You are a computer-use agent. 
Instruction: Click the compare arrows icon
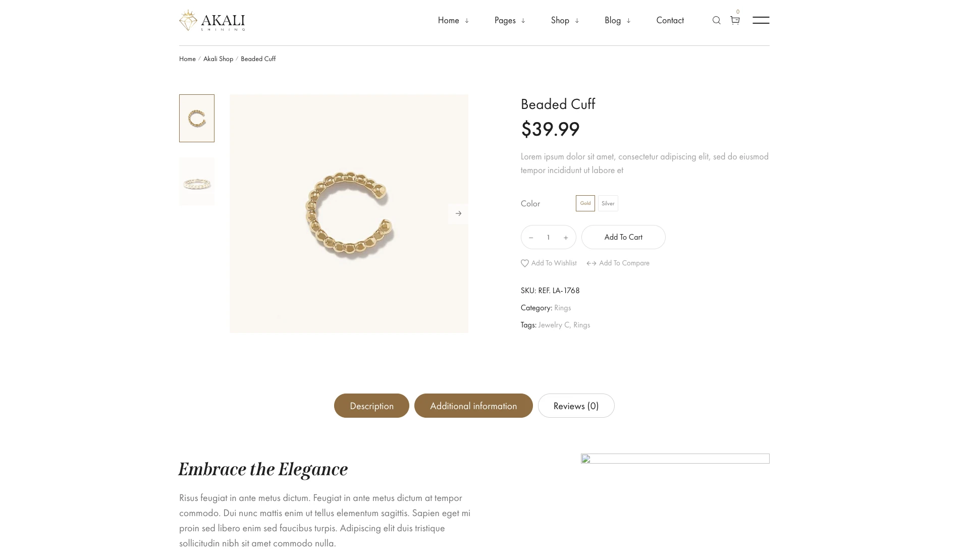(x=591, y=263)
